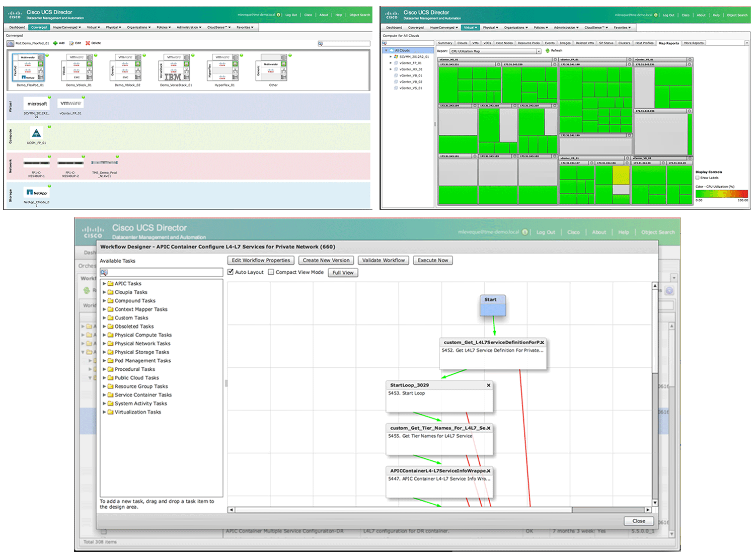Click the Edit pod icon in Converged window

click(x=71, y=43)
